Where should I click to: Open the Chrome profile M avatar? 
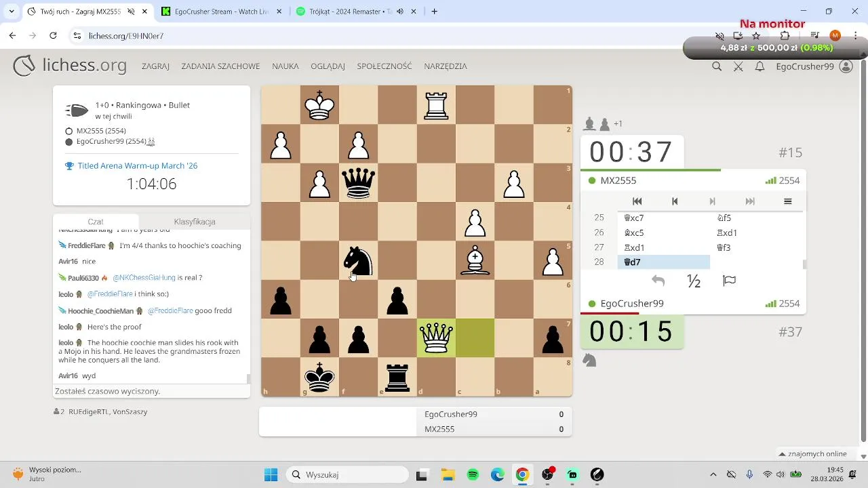click(x=835, y=35)
